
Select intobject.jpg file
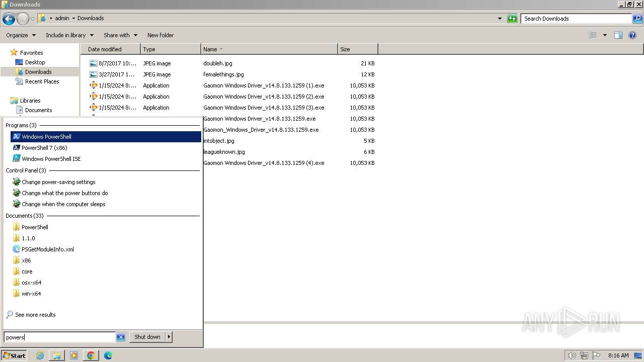219,141
